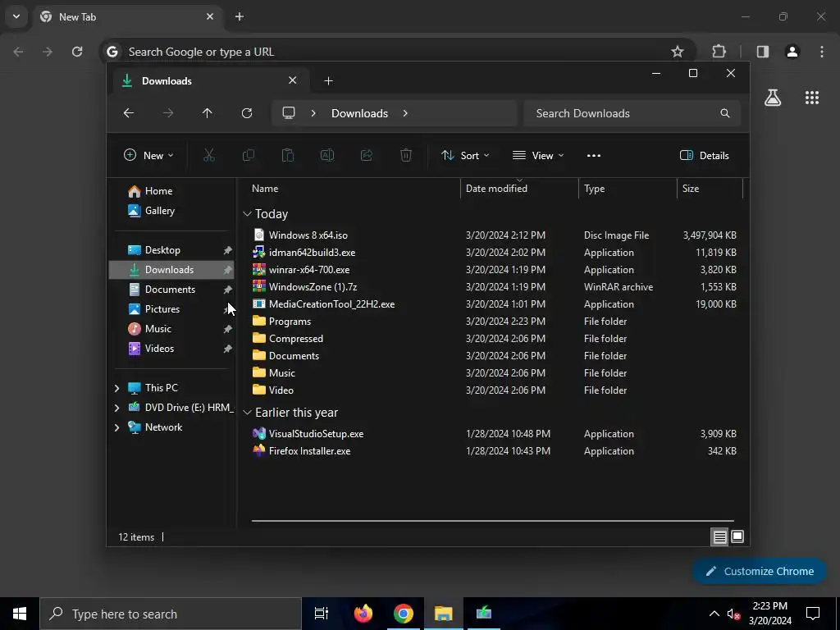This screenshot has height=630, width=840.
Task: Go back with Explorer's back arrow
Action: (x=129, y=113)
